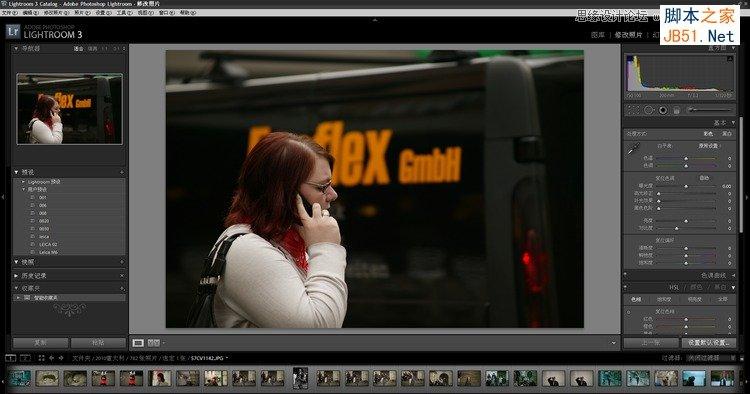
Task: Click the Exposure slider handle
Action: pos(686,186)
